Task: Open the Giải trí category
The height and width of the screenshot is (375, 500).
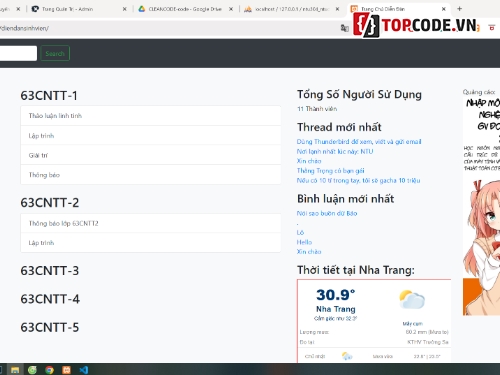Action: pyautogui.click(x=151, y=155)
